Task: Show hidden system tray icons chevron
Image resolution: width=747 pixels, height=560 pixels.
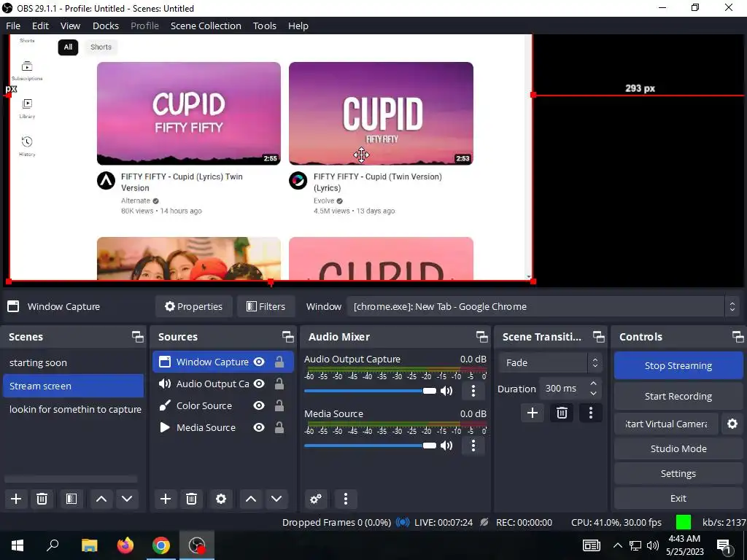Action: [617, 545]
